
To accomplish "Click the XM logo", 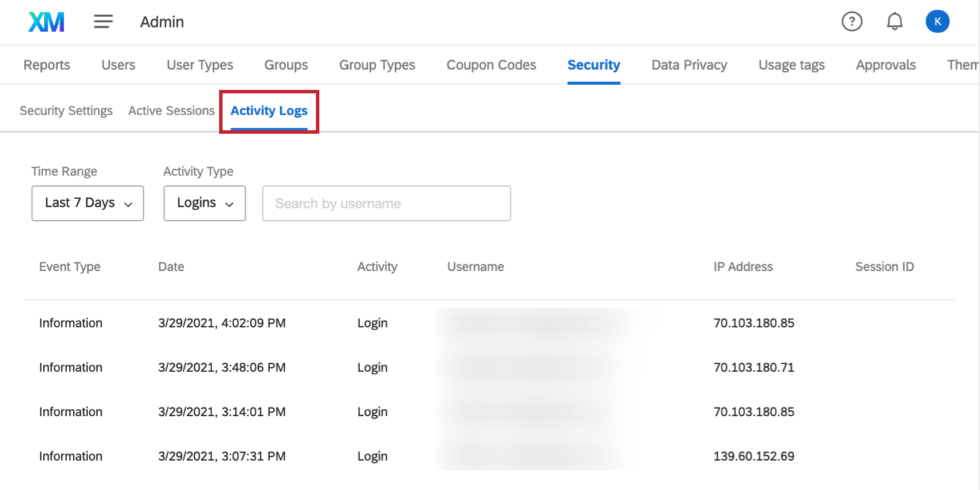I will coord(47,22).
